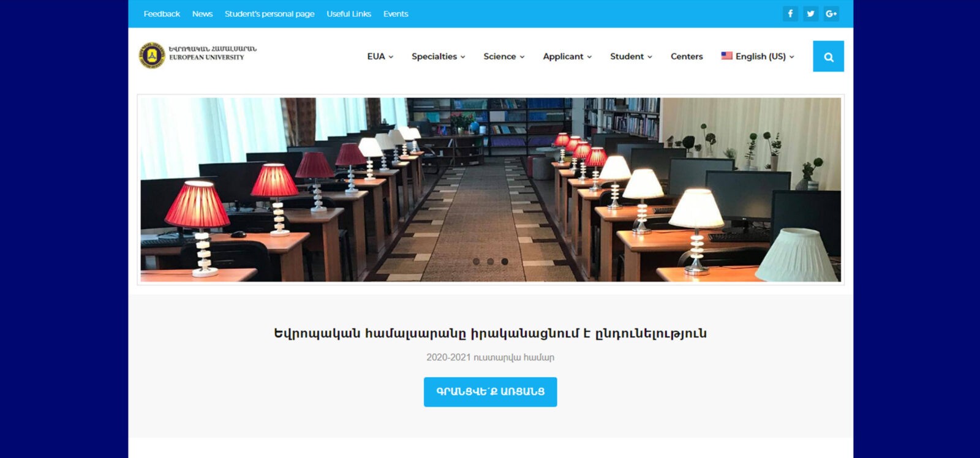Viewport: 980px width, 458px height.
Task: Select the first carousel slide dot
Action: [x=476, y=261]
